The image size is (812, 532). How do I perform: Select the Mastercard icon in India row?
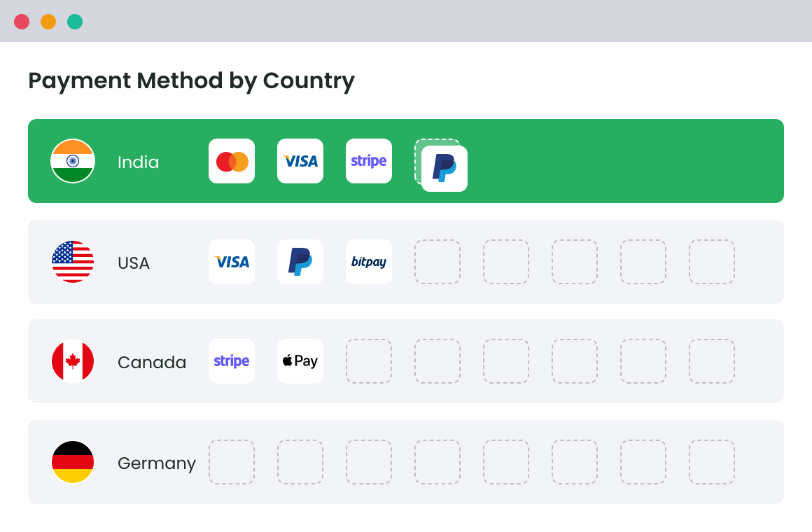(x=232, y=161)
